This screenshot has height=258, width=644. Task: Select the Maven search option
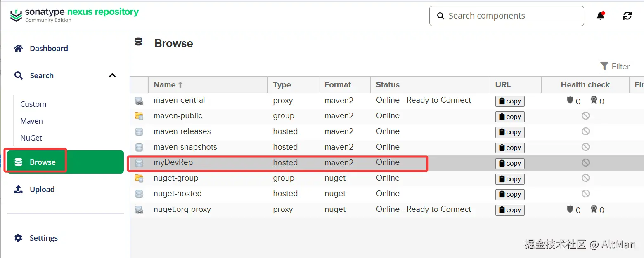click(32, 121)
